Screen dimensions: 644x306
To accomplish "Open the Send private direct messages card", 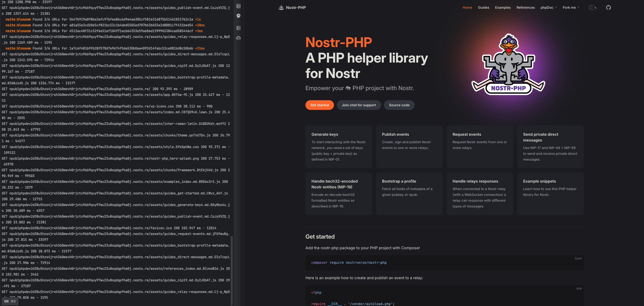I will tap(550, 147).
